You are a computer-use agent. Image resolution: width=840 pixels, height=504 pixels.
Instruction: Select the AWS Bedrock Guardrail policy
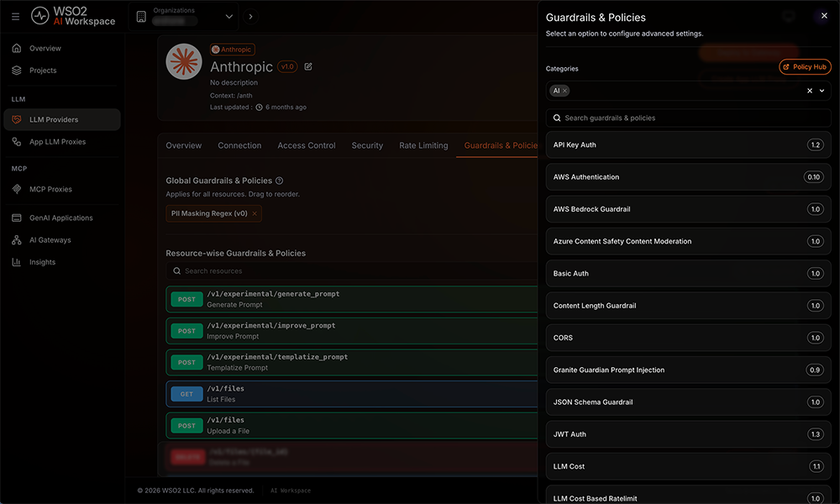click(x=689, y=209)
